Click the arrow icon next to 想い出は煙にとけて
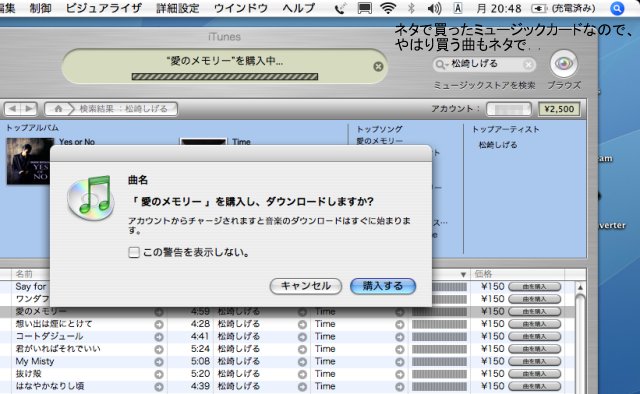The width and height of the screenshot is (640, 394). pyautogui.click(x=159, y=324)
